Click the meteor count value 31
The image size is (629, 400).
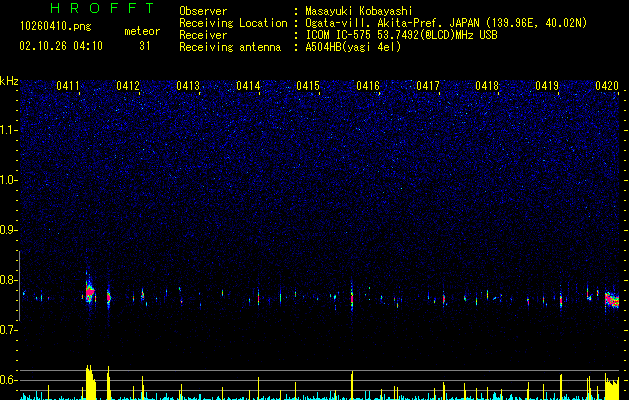tap(145, 46)
